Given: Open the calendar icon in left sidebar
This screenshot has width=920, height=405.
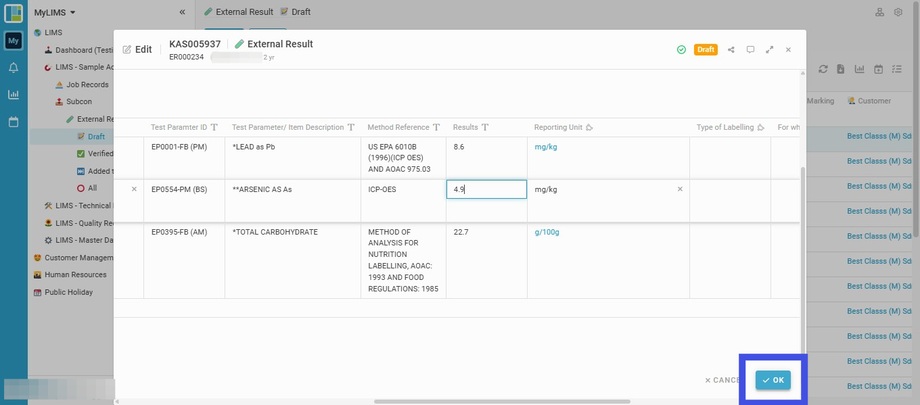Looking at the screenshot, I should point(13,122).
